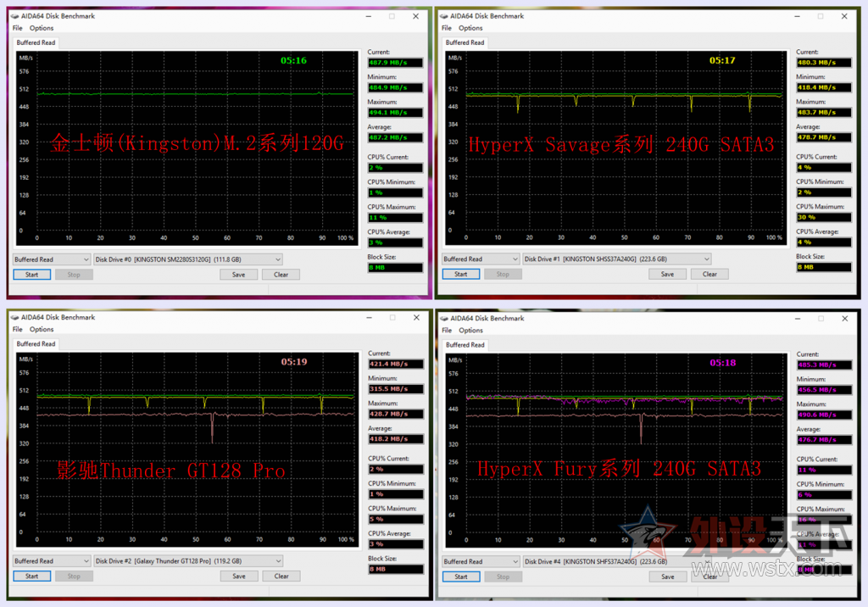Start benchmark in SM2280S3120G window

32,275
